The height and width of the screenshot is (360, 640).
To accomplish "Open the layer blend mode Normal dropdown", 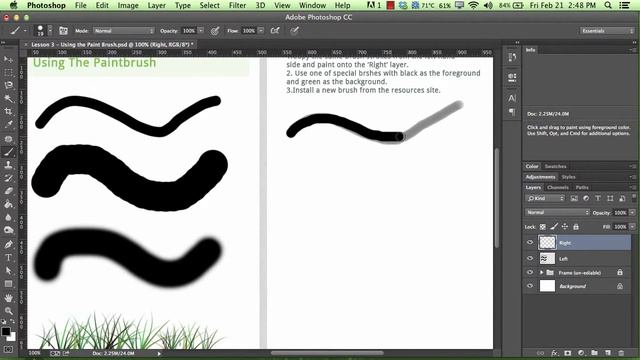I will tap(557, 212).
